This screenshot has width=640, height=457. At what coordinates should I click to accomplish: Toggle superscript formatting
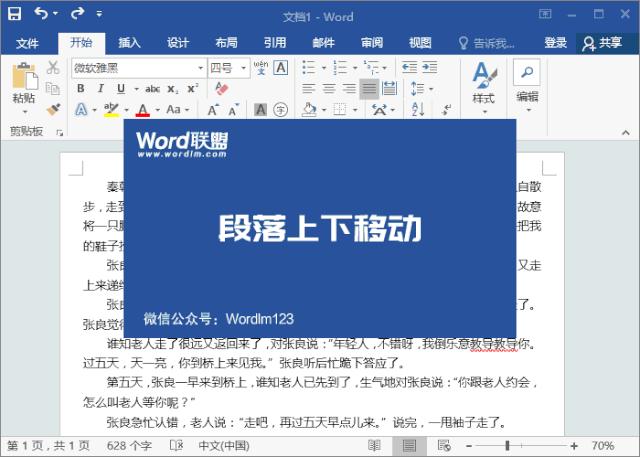coord(193,88)
